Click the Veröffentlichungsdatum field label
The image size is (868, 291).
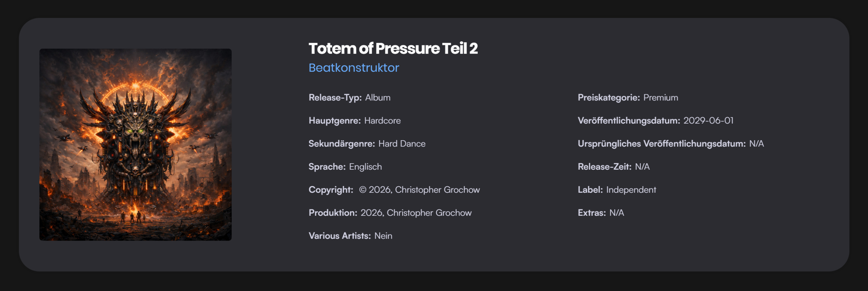pyautogui.click(x=629, y=121)
